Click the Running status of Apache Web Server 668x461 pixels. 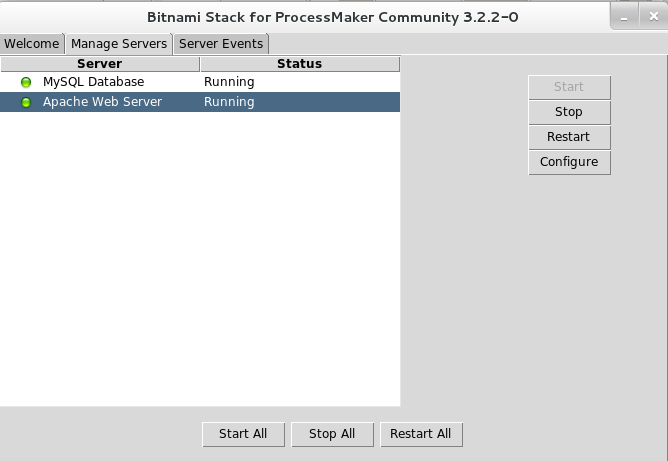(229, 102)
